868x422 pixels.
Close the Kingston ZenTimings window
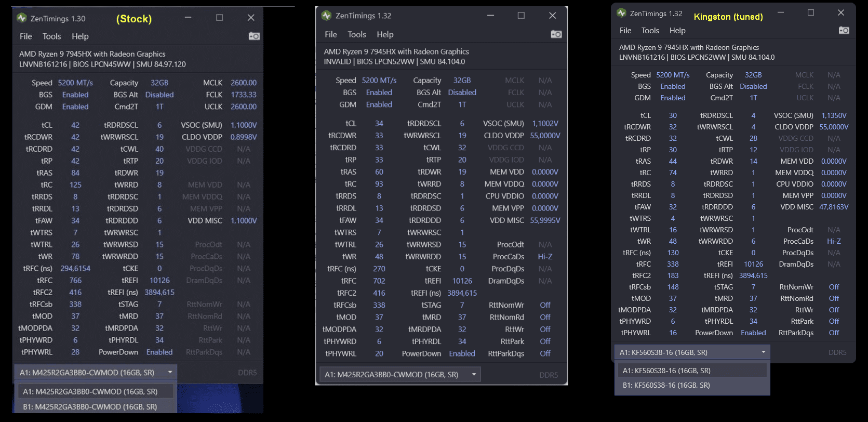[842, 12]
